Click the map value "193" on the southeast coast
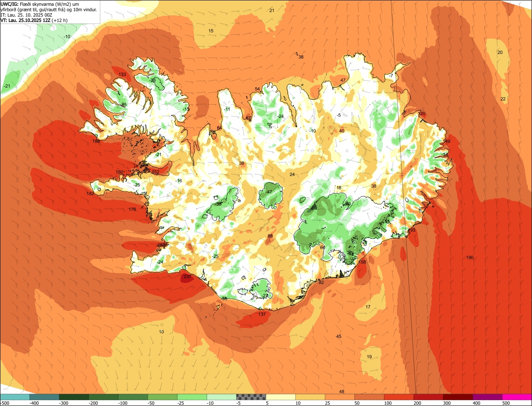532x406 pixels. click(412, 230)
